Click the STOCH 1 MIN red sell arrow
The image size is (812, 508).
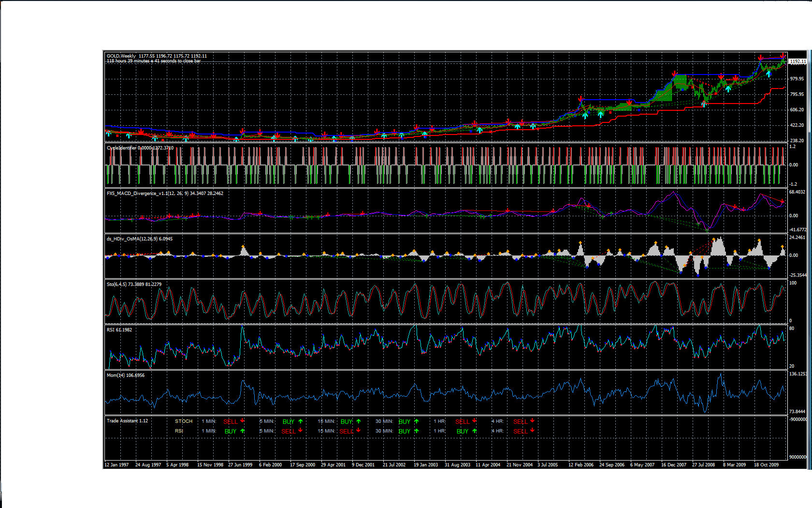(243, 420)
